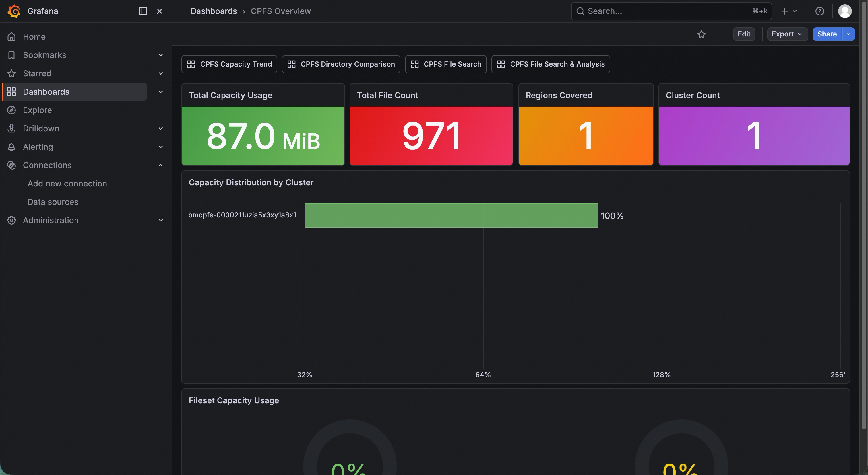Open Share options dropdown arrow

(x=848, y=34)
